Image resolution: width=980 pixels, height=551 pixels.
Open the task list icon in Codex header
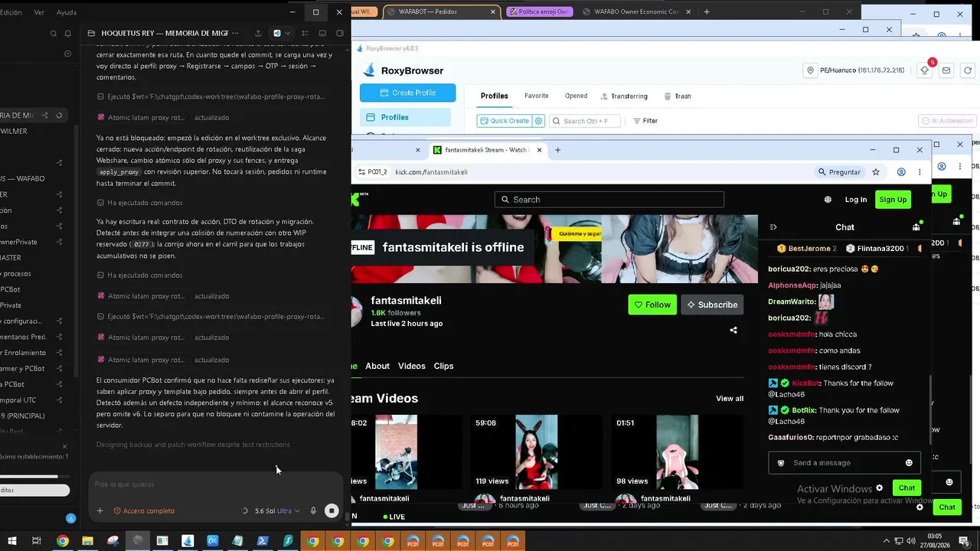(x=305, y=34)
